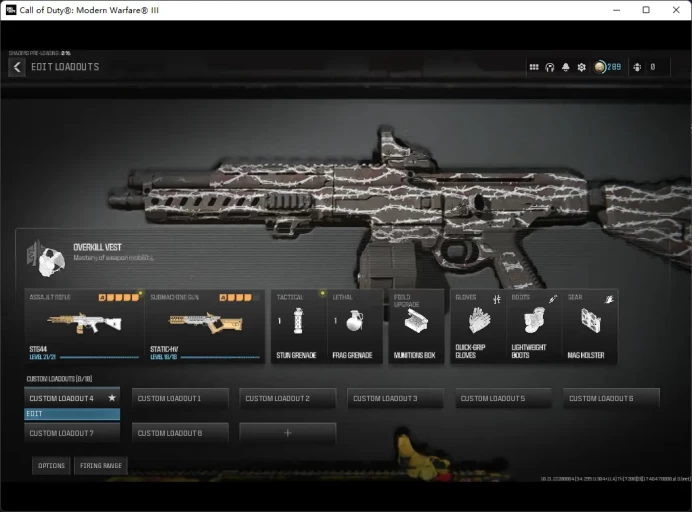The width and height of the screenshot is (692, 512).
Task: Click the Static-HV level progress bar
Action: (x=220, y=357)
